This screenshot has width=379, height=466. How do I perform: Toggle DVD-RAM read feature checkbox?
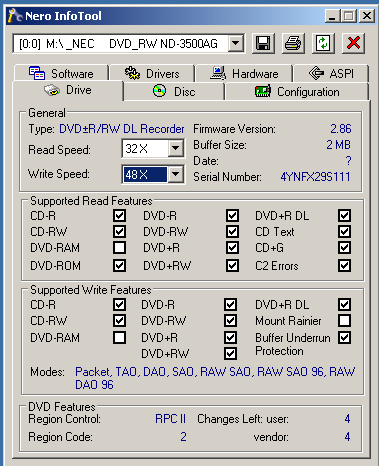coord(119,248)
